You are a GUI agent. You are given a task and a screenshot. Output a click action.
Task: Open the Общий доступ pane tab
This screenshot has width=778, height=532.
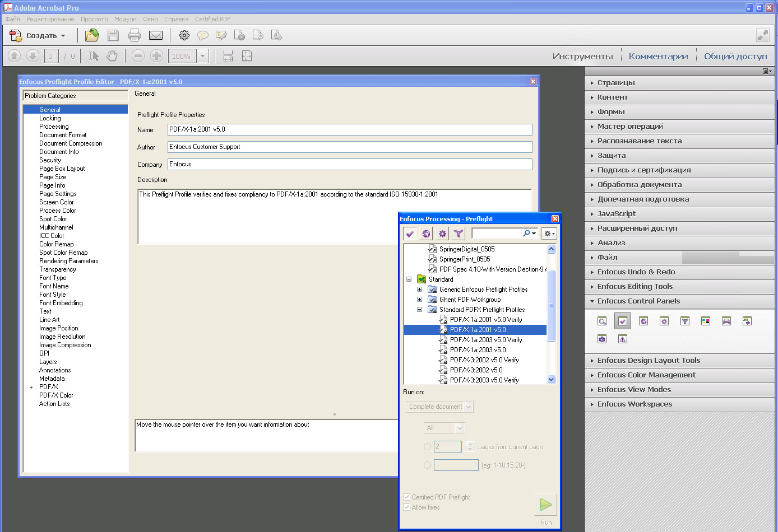pyautogui.click(x=735, y=57)
